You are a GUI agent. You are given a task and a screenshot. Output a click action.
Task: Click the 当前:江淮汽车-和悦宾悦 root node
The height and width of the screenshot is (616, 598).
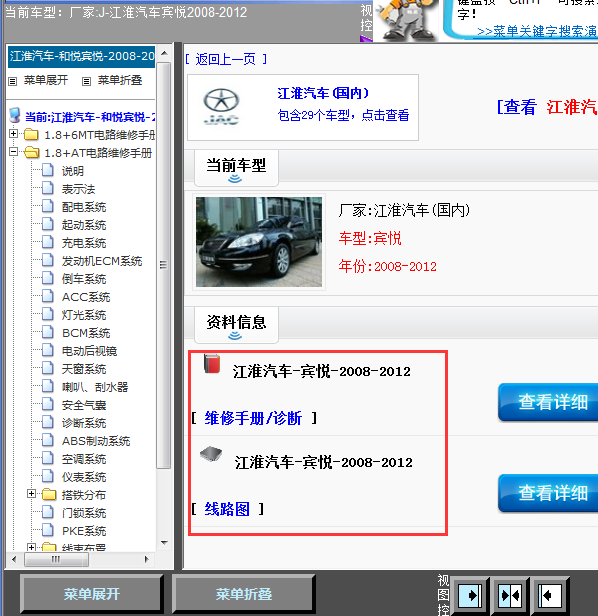(90, 117)
